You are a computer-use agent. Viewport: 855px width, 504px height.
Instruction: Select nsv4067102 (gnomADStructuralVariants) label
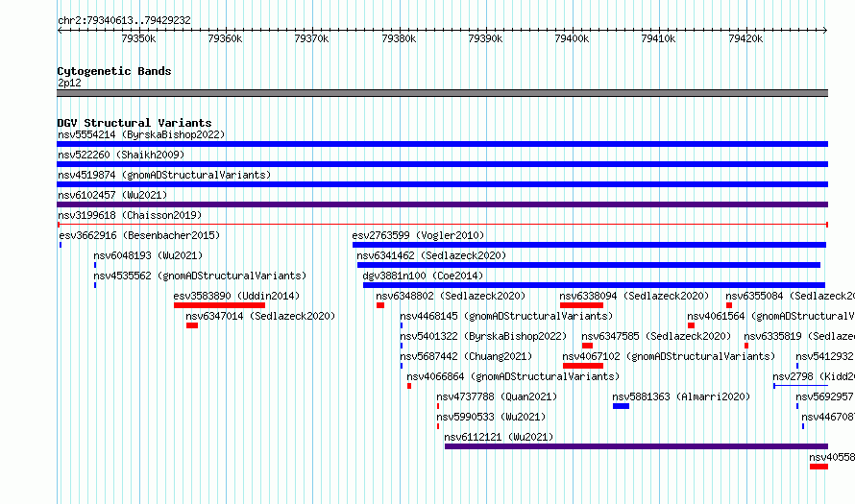(669, 356)
